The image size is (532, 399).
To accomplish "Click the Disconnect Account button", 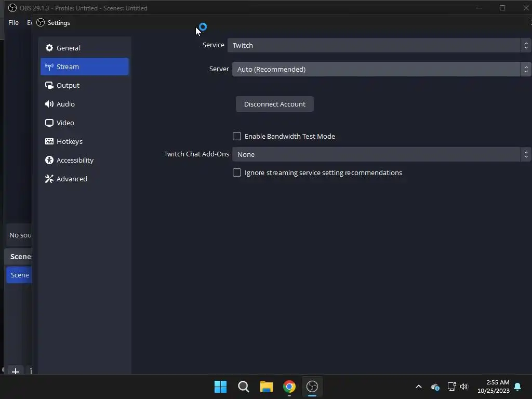I will coord(275,104).
